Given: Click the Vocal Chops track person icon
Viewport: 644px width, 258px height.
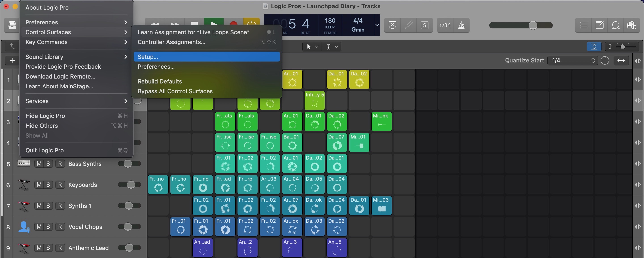Looking at the screenshot, I should tap(24, 227).
